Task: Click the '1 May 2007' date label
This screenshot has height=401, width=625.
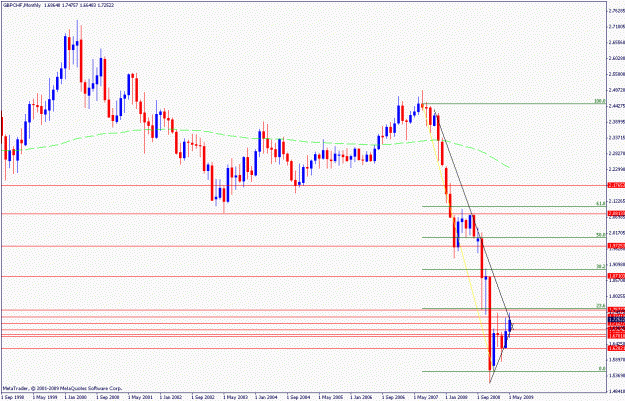Action: click(425, 397)
